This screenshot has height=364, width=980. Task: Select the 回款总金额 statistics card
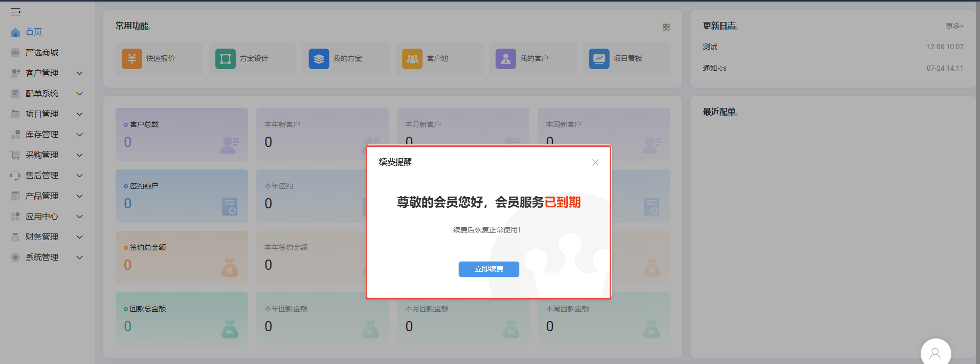pos(182,319)
